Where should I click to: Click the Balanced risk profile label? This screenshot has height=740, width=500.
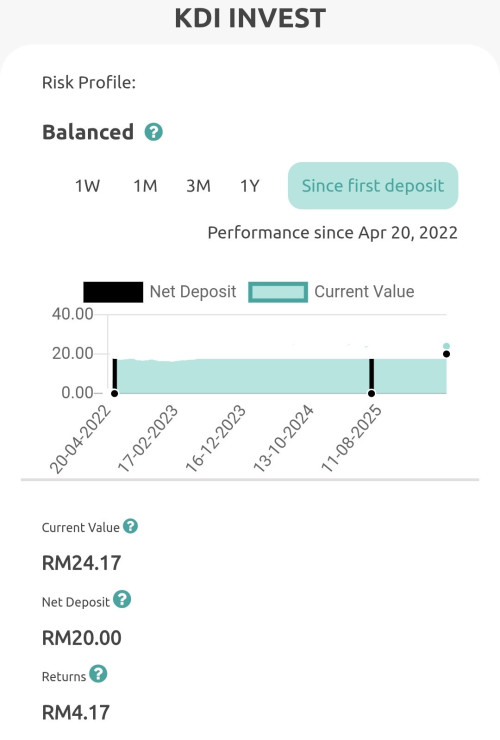point(88,132)
